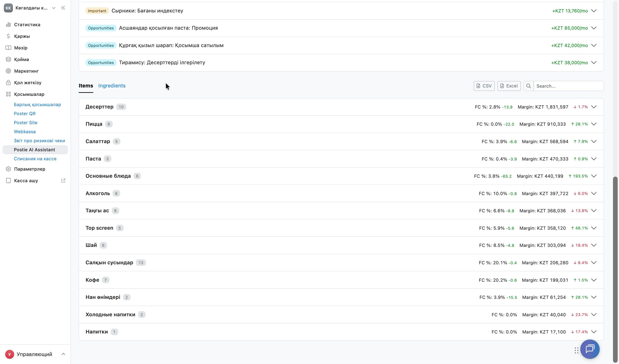This screenshot has height=364, width=619.
Task: Export the table to Excel
Action: [x=509, y=86]
